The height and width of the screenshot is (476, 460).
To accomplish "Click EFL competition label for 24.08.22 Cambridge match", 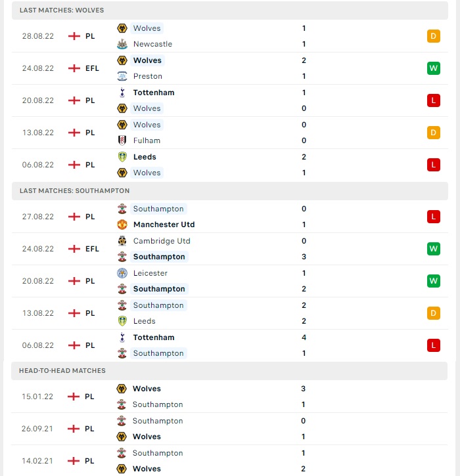I will pyautogui.click(x=92, y=249).
